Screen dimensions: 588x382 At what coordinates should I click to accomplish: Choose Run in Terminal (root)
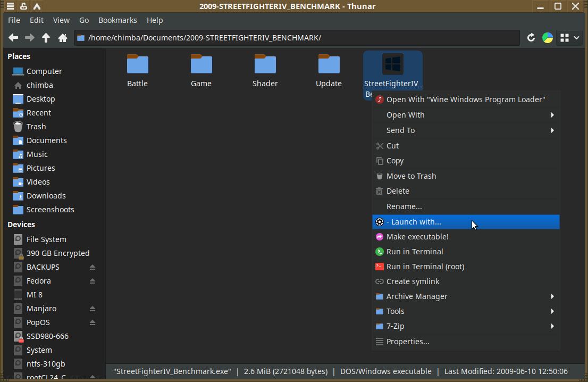[466, 267]
